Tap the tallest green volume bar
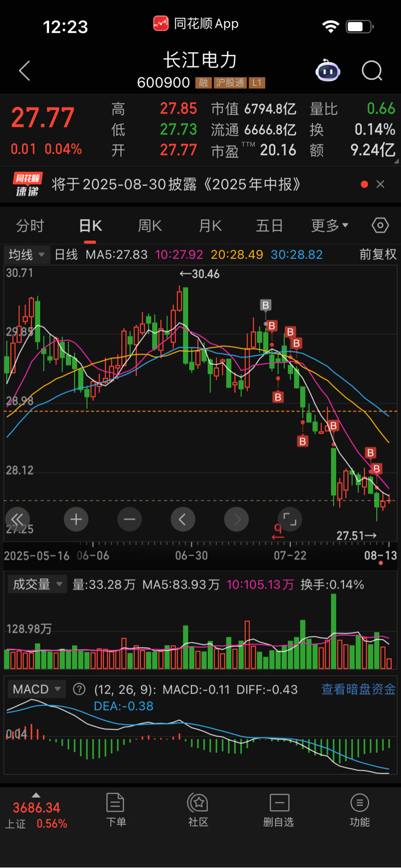This screenshot has height=868, width=401. 334,632
